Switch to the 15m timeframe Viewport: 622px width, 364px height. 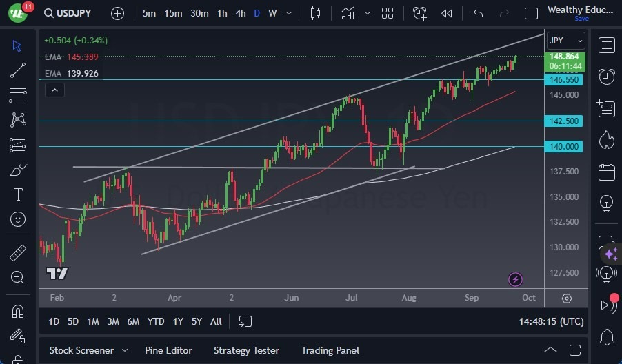[173, 14]
